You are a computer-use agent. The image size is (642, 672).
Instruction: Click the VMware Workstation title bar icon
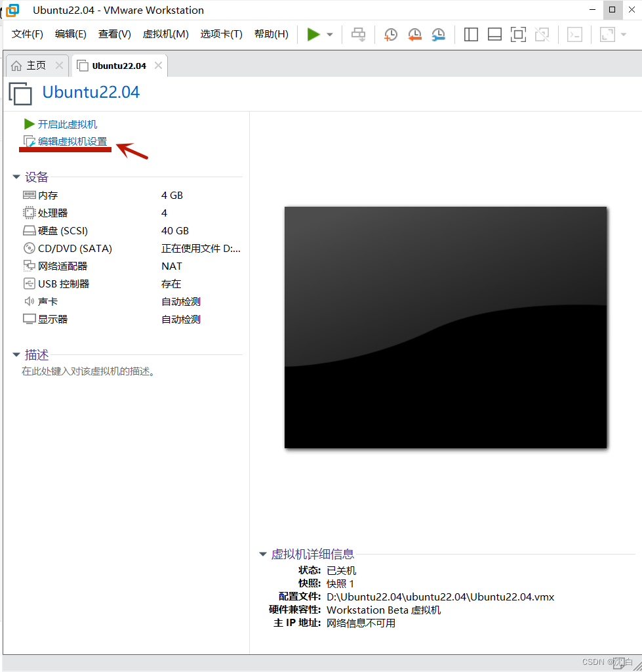tap(12, 10)
